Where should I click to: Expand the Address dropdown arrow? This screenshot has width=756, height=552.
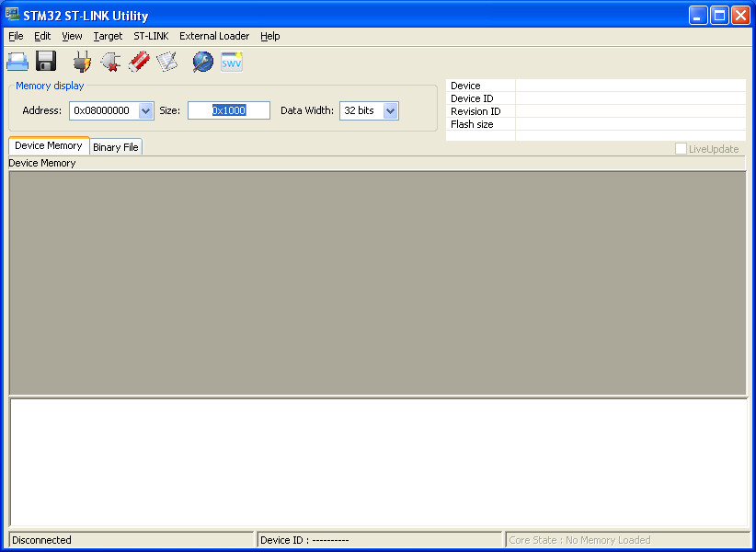(145, 111)
